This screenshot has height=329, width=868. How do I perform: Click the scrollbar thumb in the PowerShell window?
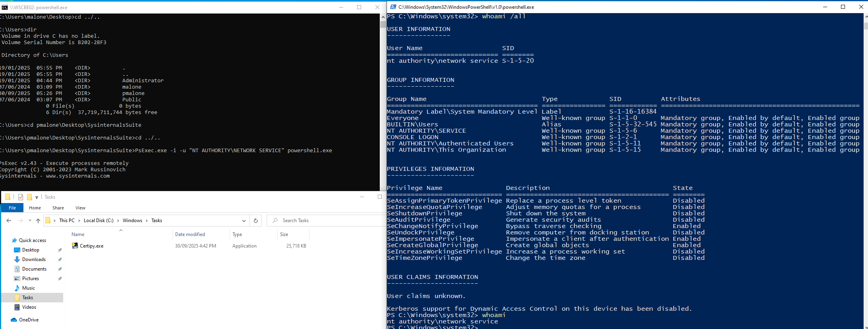tap(866, 25)
